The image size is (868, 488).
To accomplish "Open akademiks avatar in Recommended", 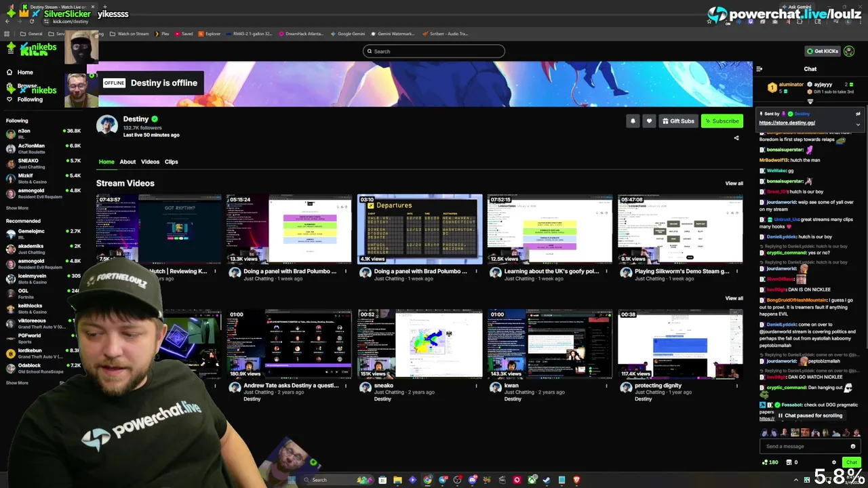I will point(10,249).
